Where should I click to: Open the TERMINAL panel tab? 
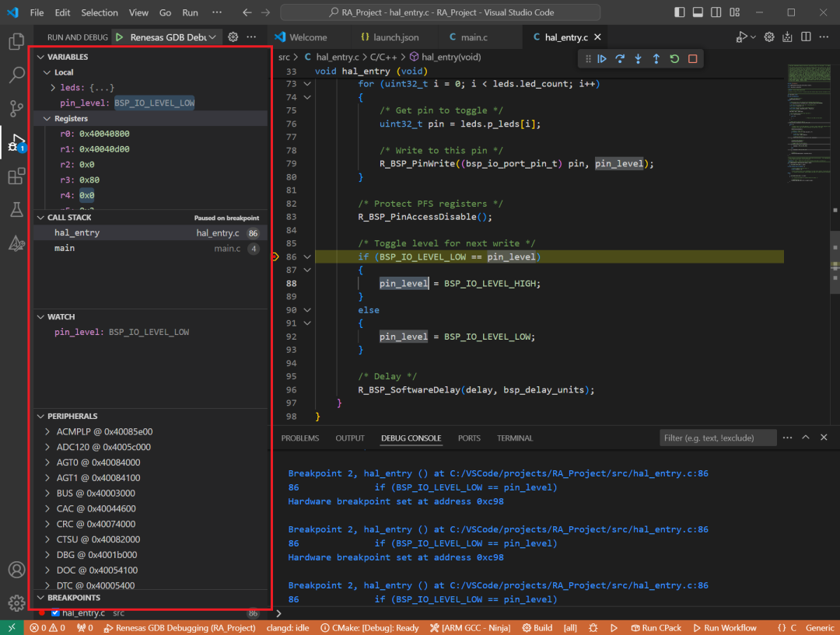click(x=515, y=438)
